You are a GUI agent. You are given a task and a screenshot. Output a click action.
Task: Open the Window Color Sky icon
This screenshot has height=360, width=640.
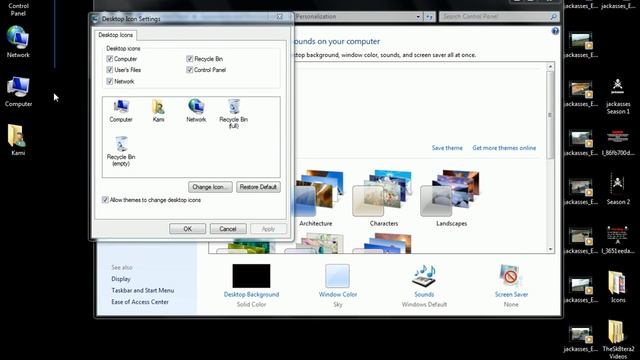tap(337, 276)
